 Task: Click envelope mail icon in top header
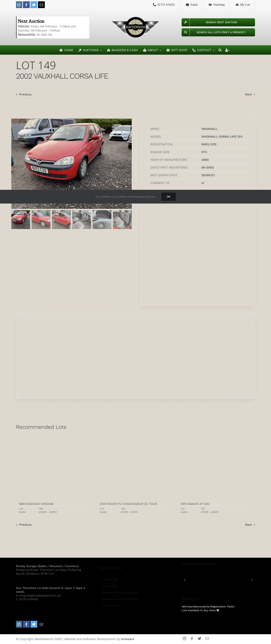click(x=41, y=5)
